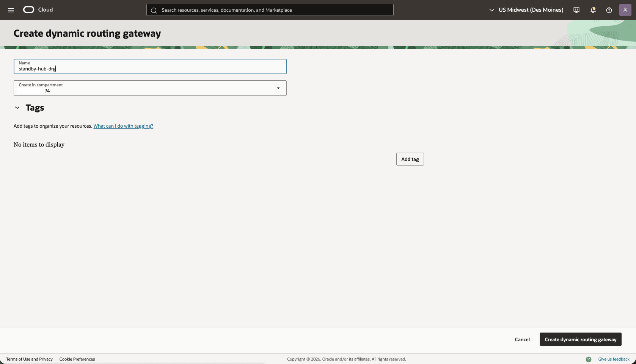Collapse the Tags section

click(x=17, y=108)
